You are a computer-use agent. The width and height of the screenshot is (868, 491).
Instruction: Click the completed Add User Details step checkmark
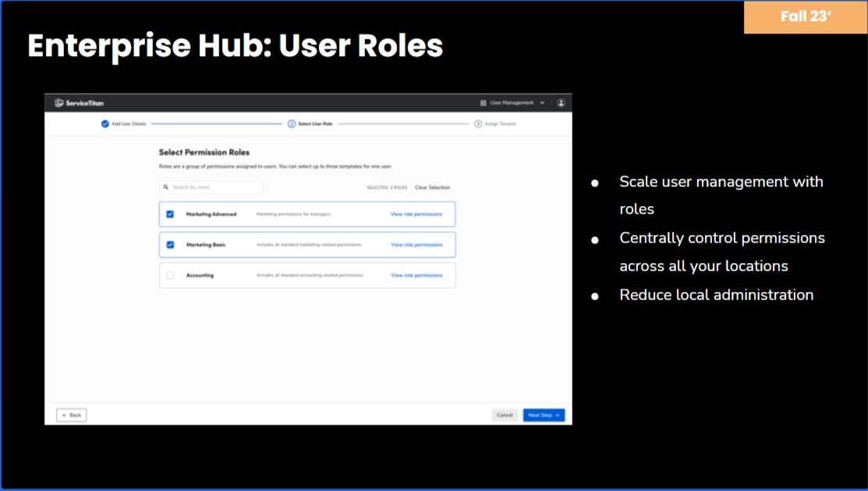tap(105, 124)
